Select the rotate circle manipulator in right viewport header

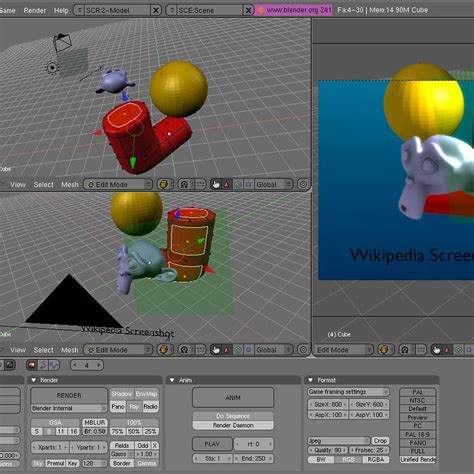tap(458, 350)
